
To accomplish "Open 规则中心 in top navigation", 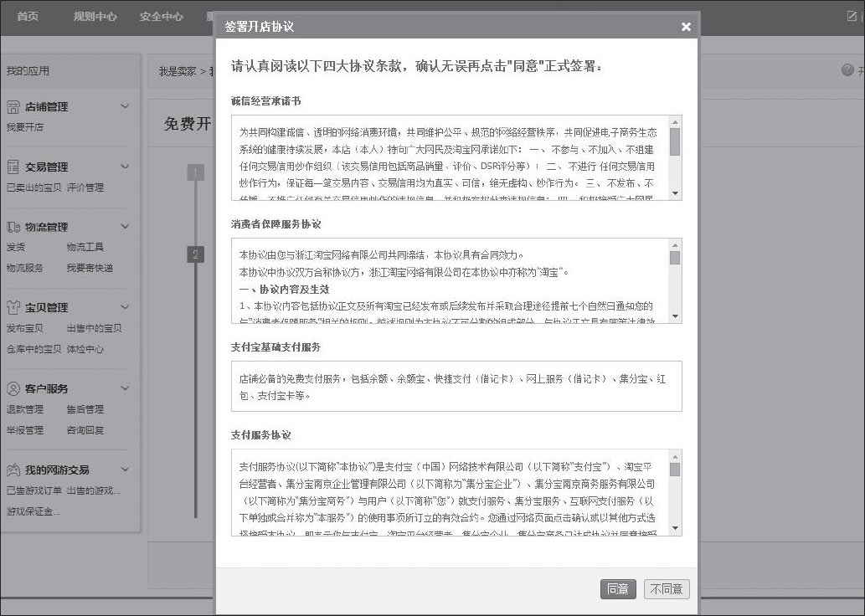I will (x=95, y=17).
